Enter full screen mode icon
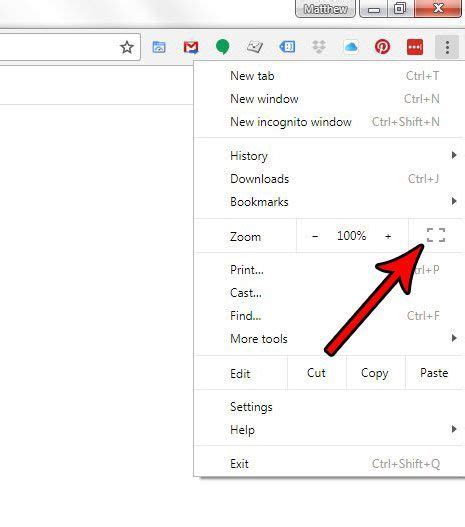 (436, 235)
